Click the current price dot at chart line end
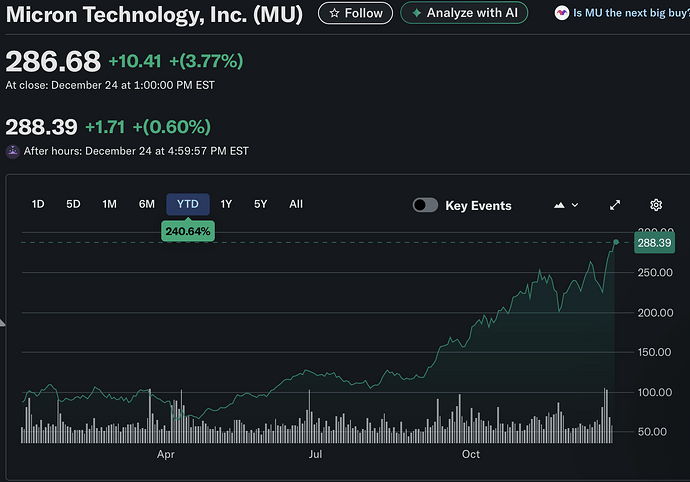This screenshot has width=690, height=482. 616,242
